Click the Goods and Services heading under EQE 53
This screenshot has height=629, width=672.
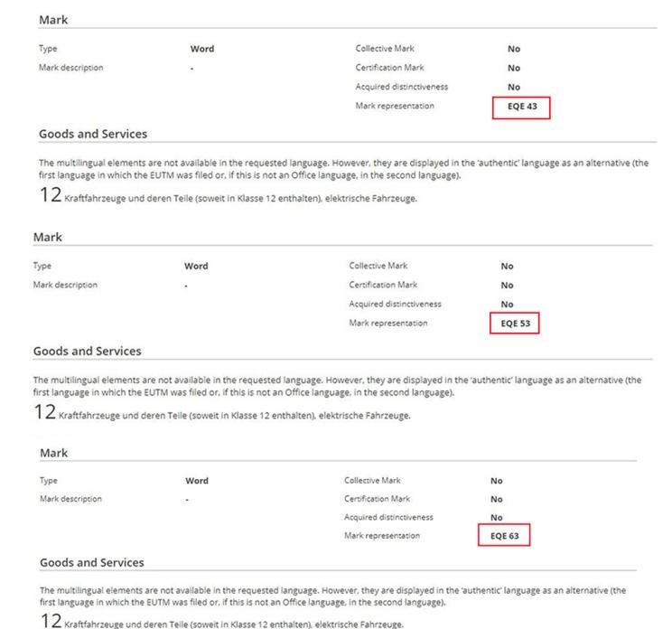tap(87, 351)
